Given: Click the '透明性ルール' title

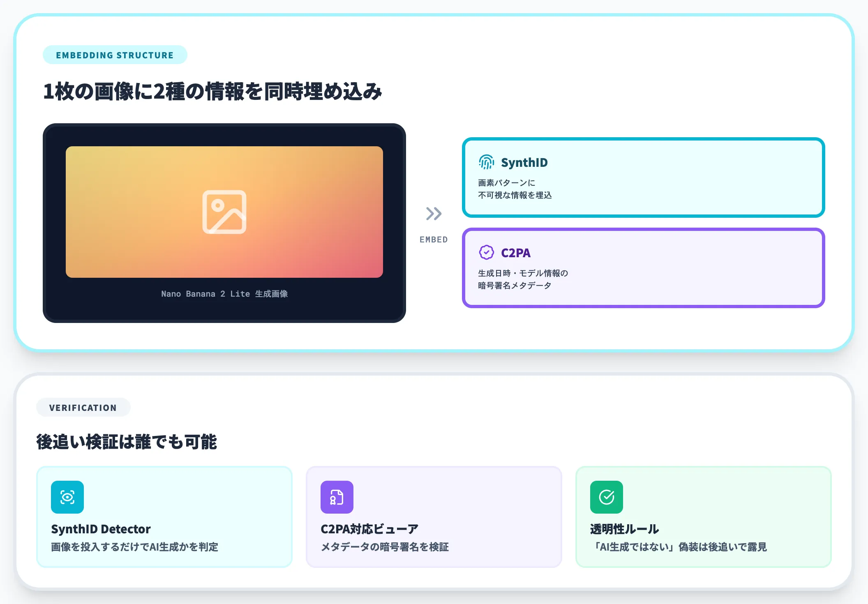Looking at the screenshot, I should [x=625, y=529].
